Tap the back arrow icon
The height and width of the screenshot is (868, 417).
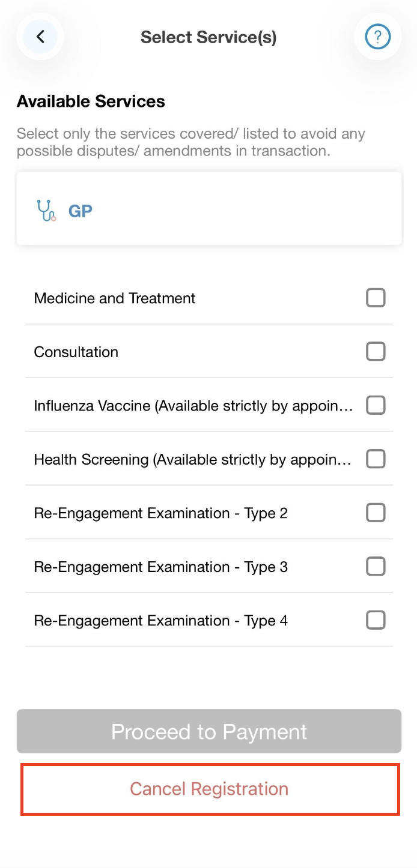pos(40,37)
